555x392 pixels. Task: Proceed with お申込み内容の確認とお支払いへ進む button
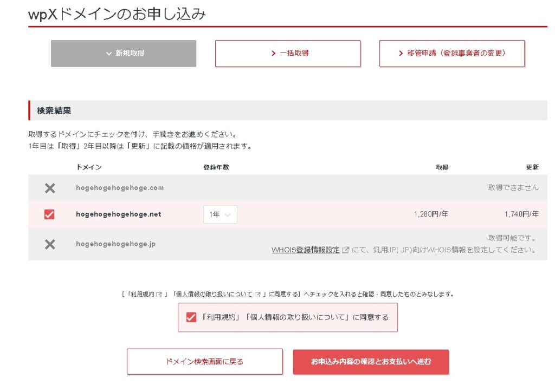pyautogui.click(x=371, y=362)
